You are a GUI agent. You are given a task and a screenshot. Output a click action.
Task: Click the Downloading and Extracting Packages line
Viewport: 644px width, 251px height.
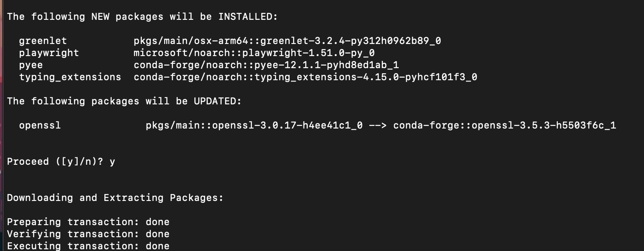tap(115, 198)
